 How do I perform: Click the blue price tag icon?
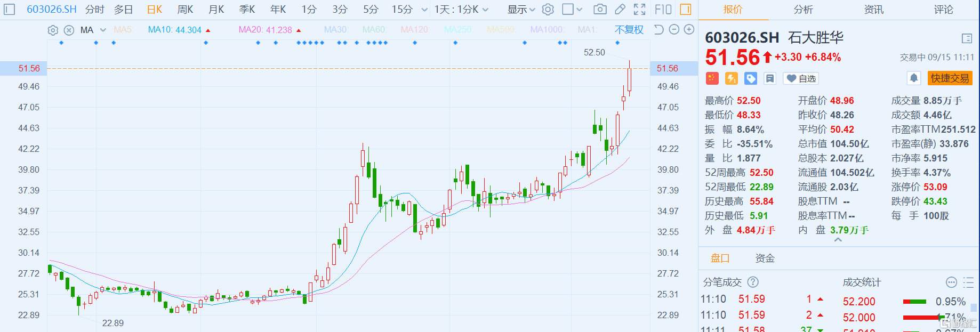coord(751,78)
